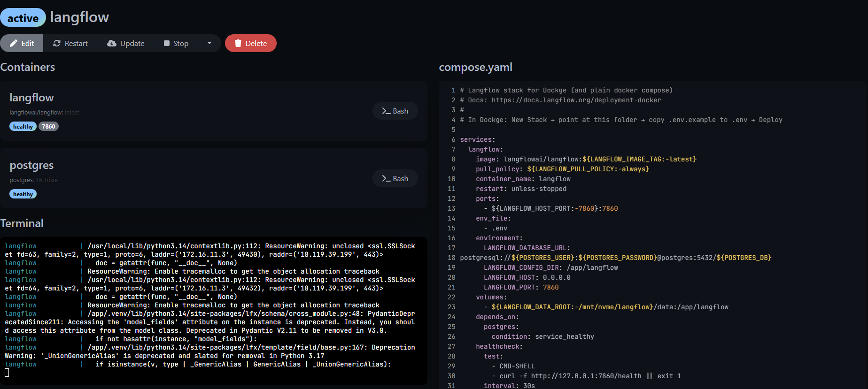Click the Terminal section heading
Image resolution: width=868 pixels, height=389 pixels.
[22, 223]
